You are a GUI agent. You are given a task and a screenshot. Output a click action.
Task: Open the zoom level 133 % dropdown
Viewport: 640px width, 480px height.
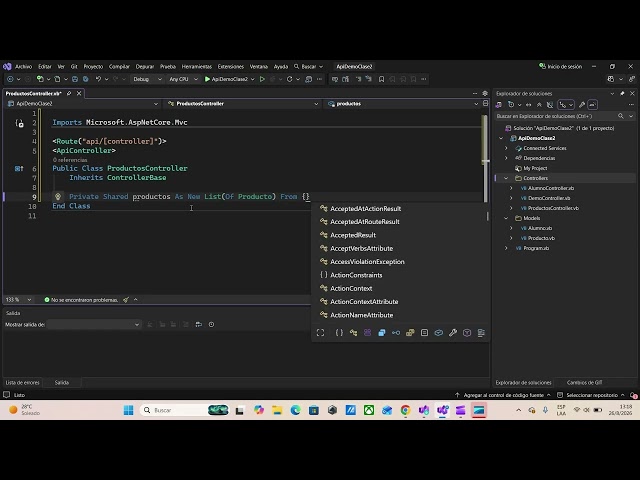(18, 300)
